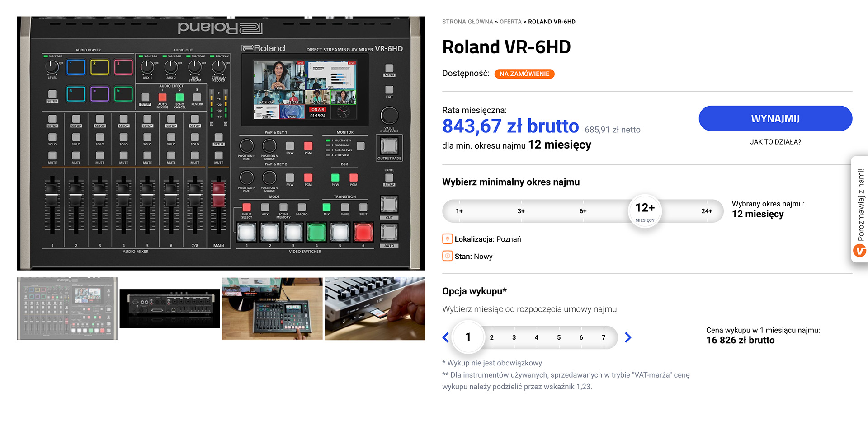Open OFERTA breadcrumb link

[510, 22]
